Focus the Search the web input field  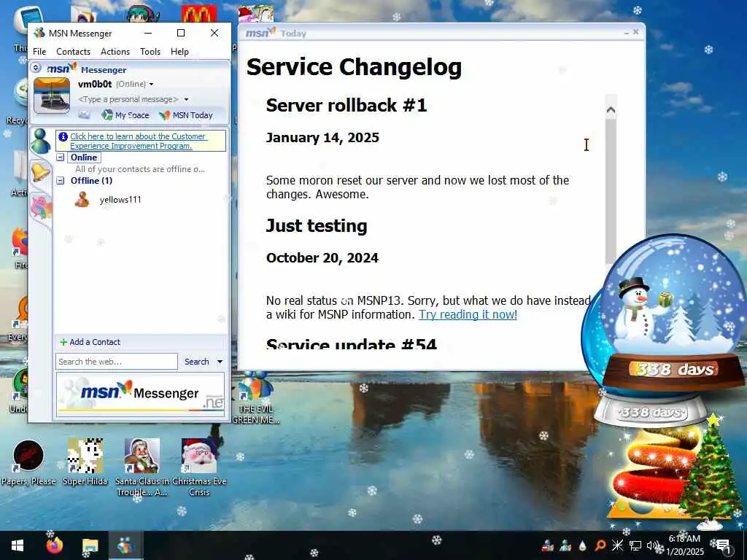click(117, 362)
